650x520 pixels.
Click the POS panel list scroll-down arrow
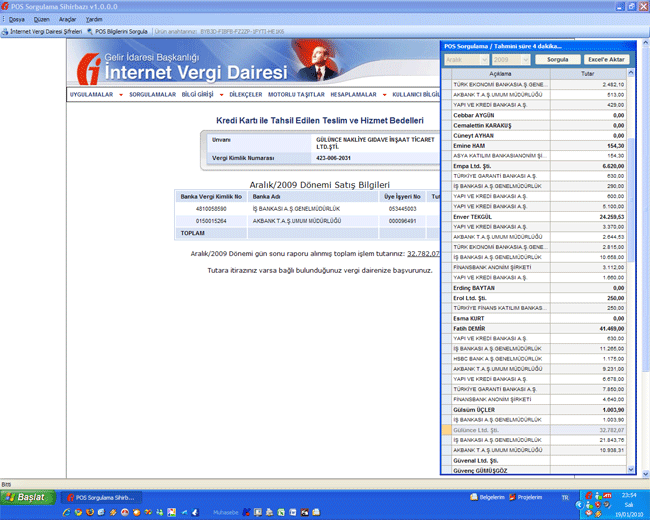click(631, 469)
